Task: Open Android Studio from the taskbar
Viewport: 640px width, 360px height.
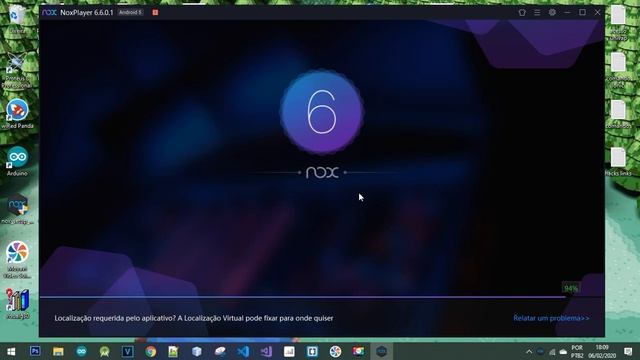Action: click(104, 351)
